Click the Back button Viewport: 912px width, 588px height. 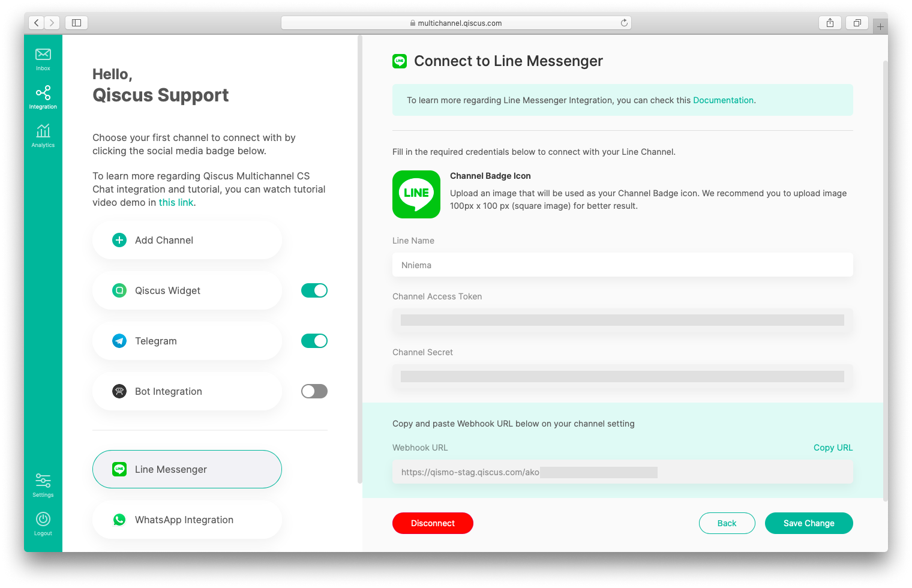coord(727,523)
